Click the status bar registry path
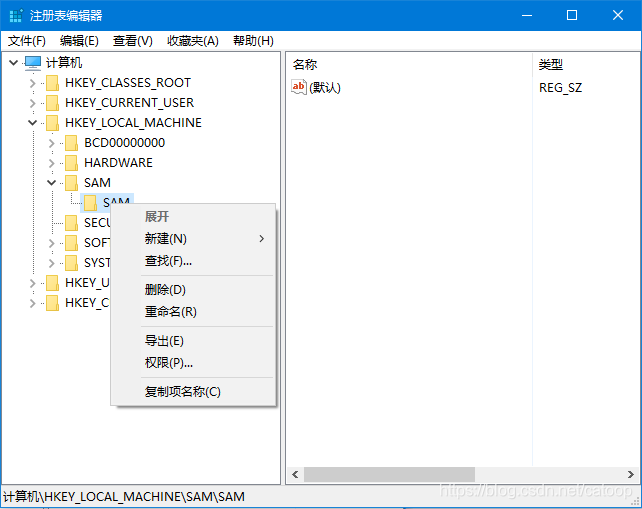The height and width of the screenshot is (509, 642). [x=124, y=497]
